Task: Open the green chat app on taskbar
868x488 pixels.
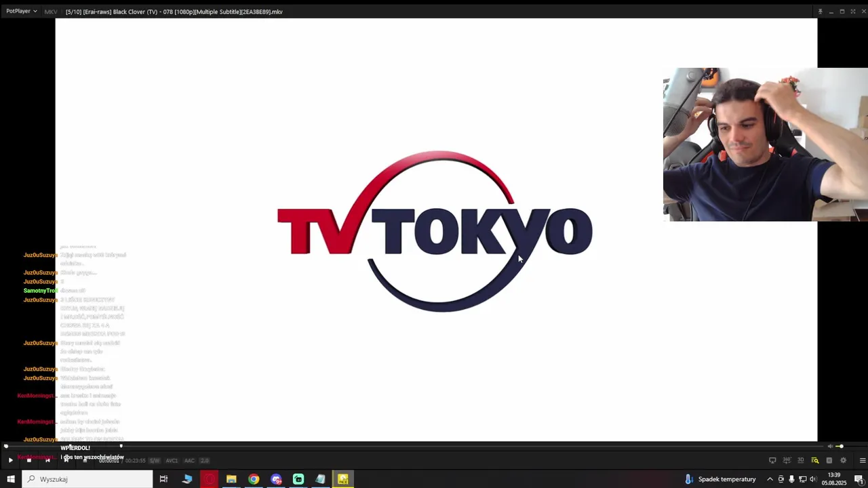Action: tap(298, 479)
